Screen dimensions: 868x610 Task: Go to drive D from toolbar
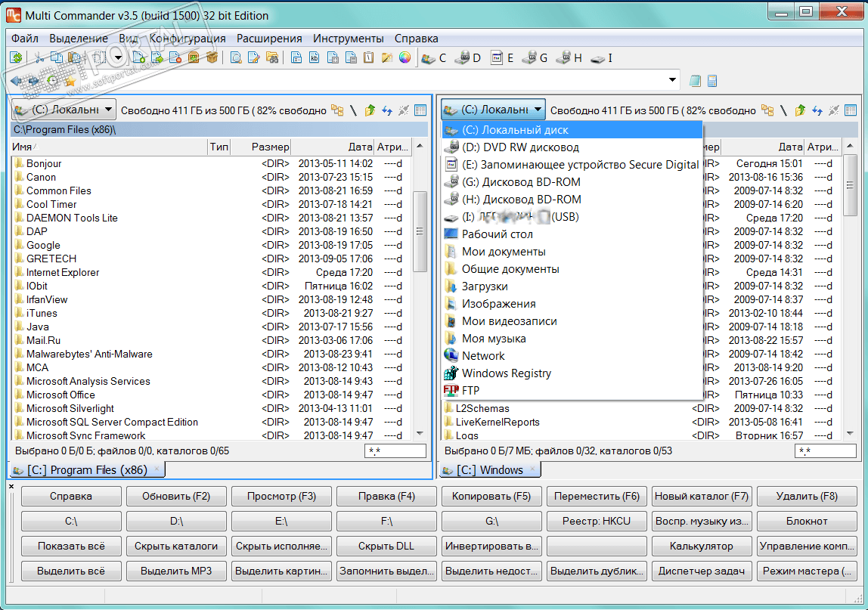[x=468, y=57]
